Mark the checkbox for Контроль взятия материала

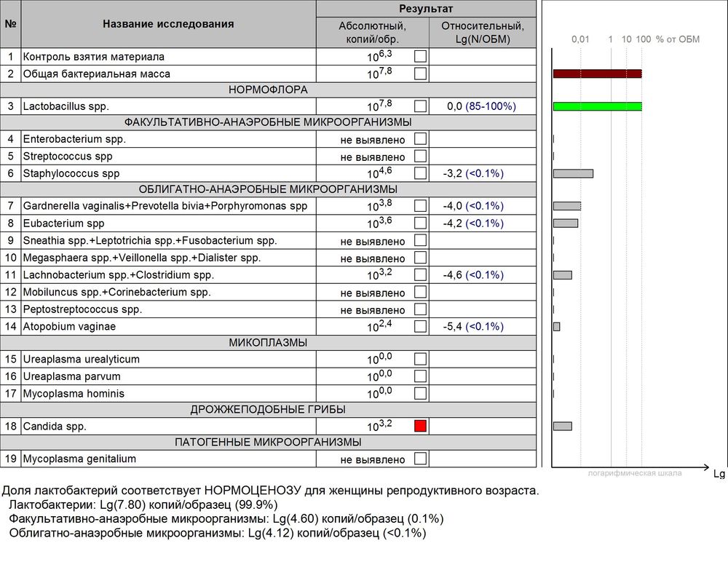point(420,57)
